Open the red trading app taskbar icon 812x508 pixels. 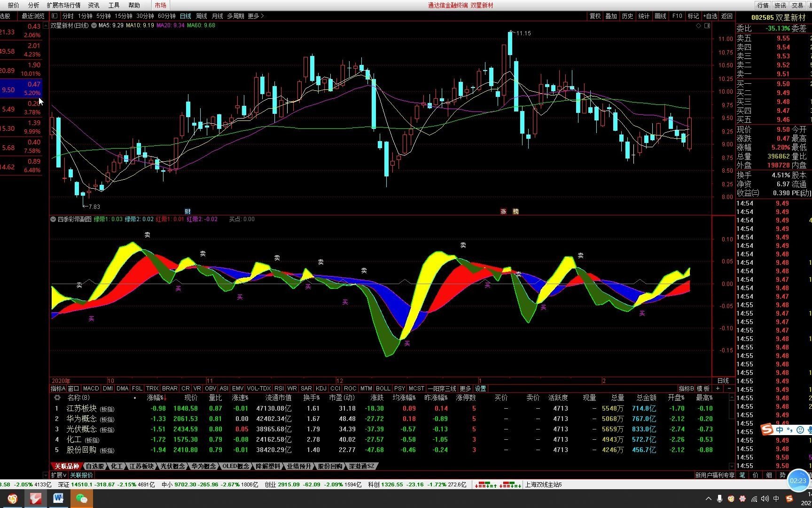coord(35,499)
